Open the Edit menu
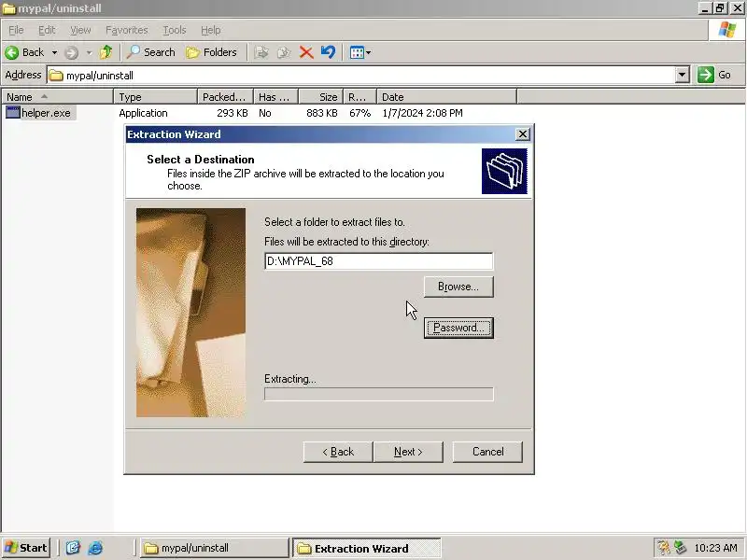 47,30
